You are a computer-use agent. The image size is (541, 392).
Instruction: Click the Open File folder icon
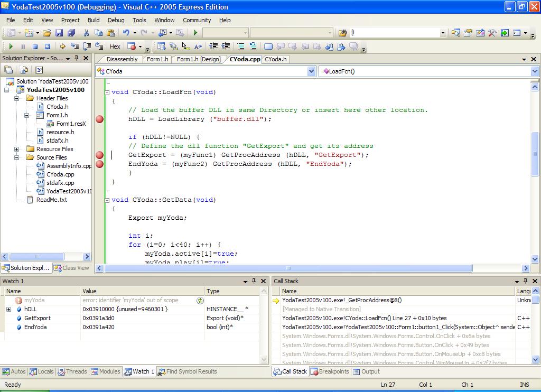tap(47, 33)
